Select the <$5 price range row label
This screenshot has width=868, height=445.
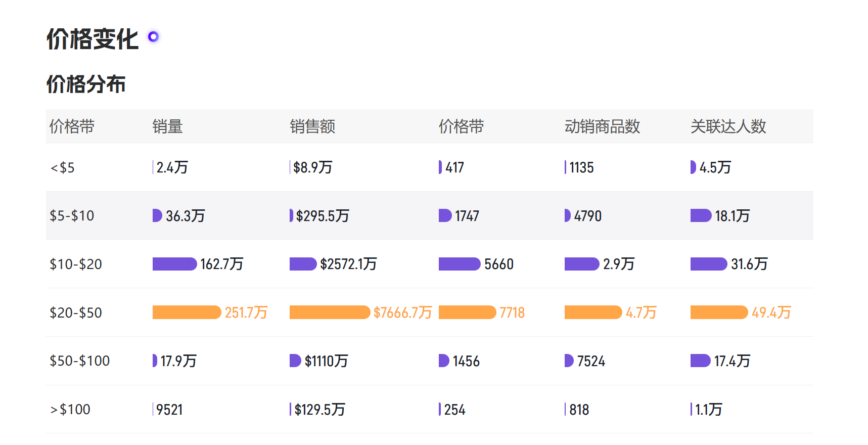tap(62, 167)
